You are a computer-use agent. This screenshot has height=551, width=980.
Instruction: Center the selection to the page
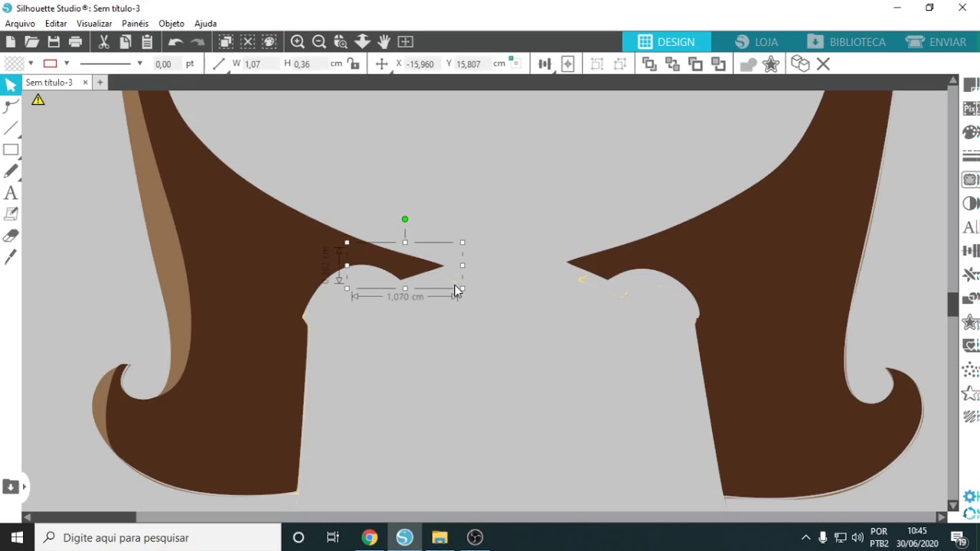[x=567, y=64]
